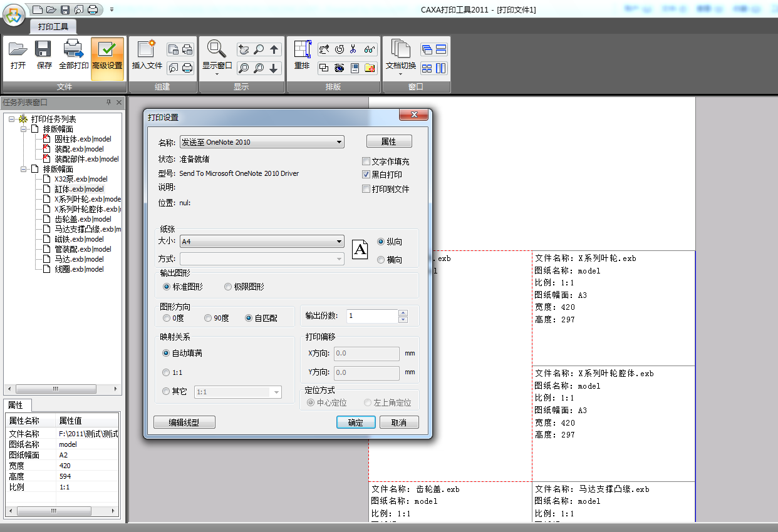Click the tile horizontally icon in 窗口 group

tap(441, 50)
